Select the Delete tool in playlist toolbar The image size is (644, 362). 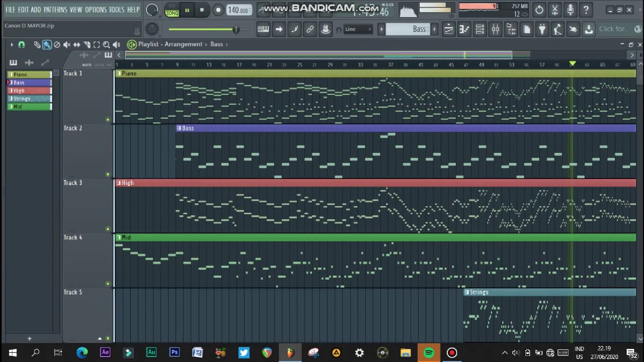tap(56, 45)
